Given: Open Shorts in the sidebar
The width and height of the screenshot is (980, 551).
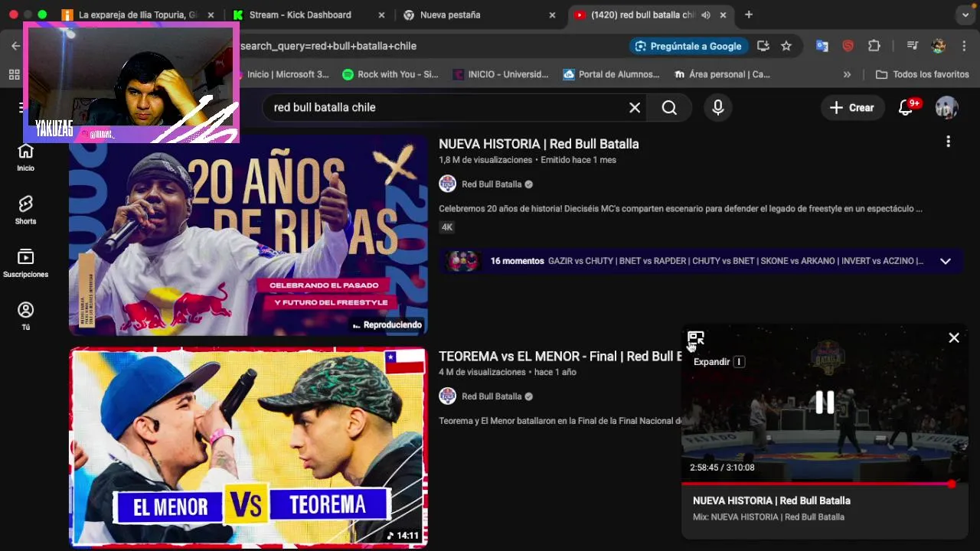Looking at the screenshot, I should point(26,210).
